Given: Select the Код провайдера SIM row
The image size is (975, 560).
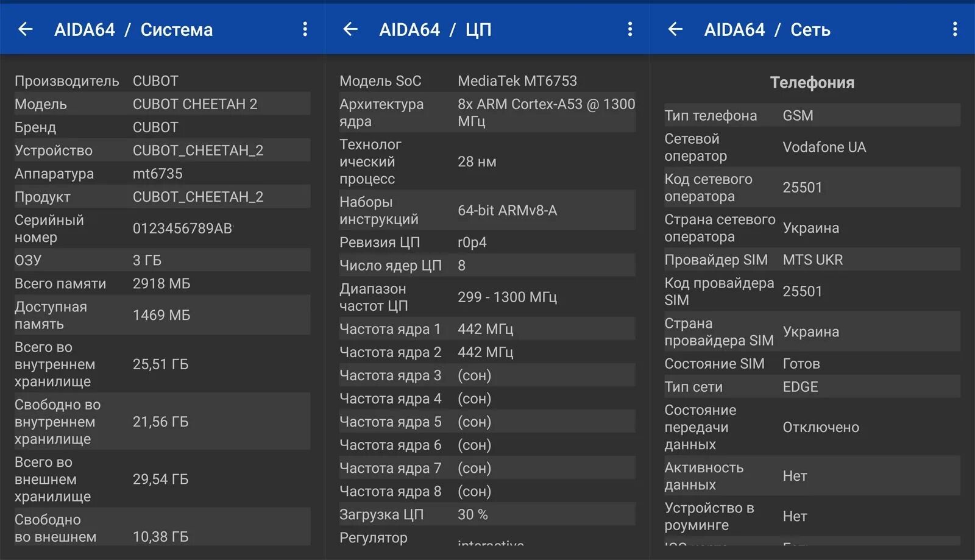Looking at the screenshot, I should coord(812,291).
